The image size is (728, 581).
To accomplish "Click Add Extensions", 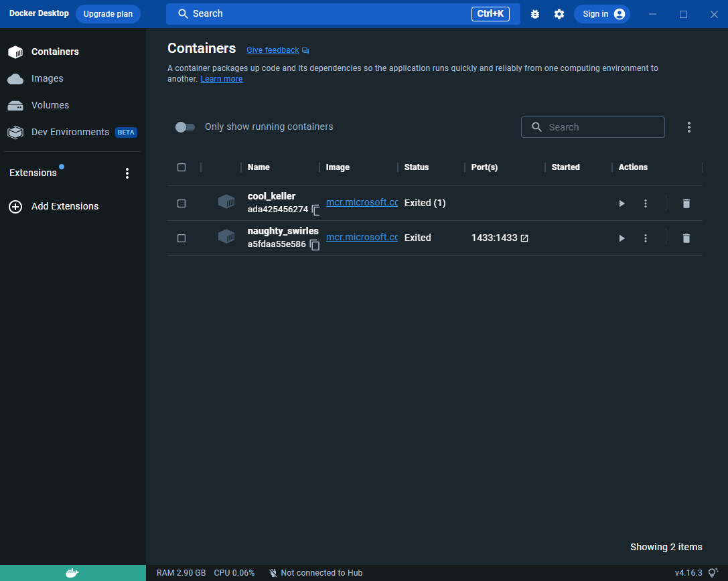I will 64,206.
